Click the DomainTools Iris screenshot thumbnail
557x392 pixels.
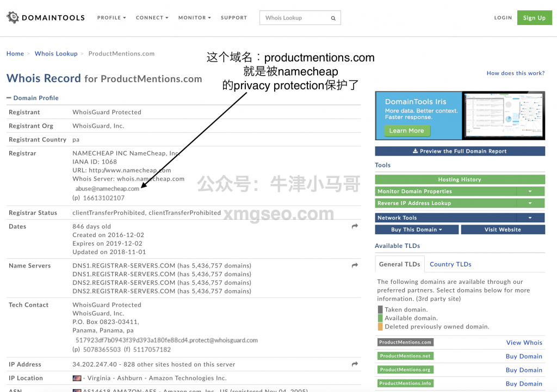[503, 115]
